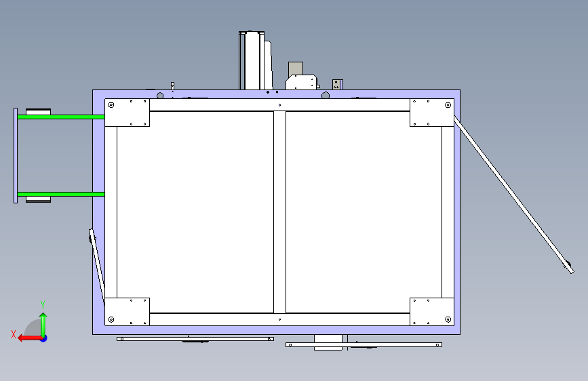Select the lower green guide rail
Screen dimensions: 588x381
tap(61, 194)
